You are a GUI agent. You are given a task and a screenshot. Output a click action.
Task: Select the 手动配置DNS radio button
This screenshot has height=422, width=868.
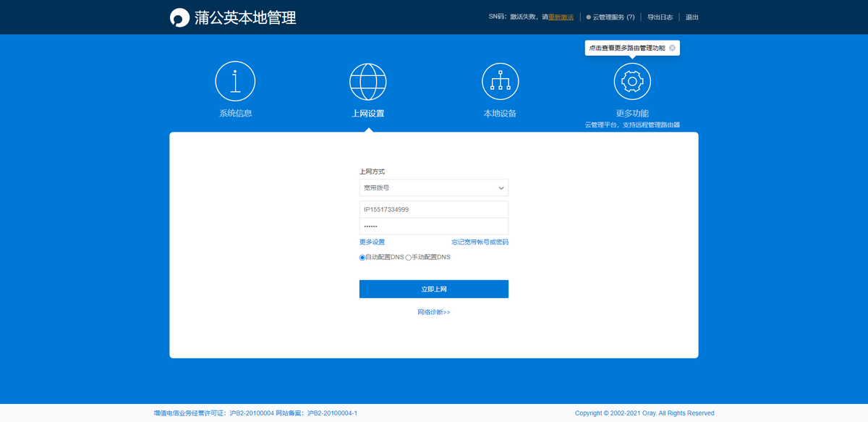(x=409, y=258)
